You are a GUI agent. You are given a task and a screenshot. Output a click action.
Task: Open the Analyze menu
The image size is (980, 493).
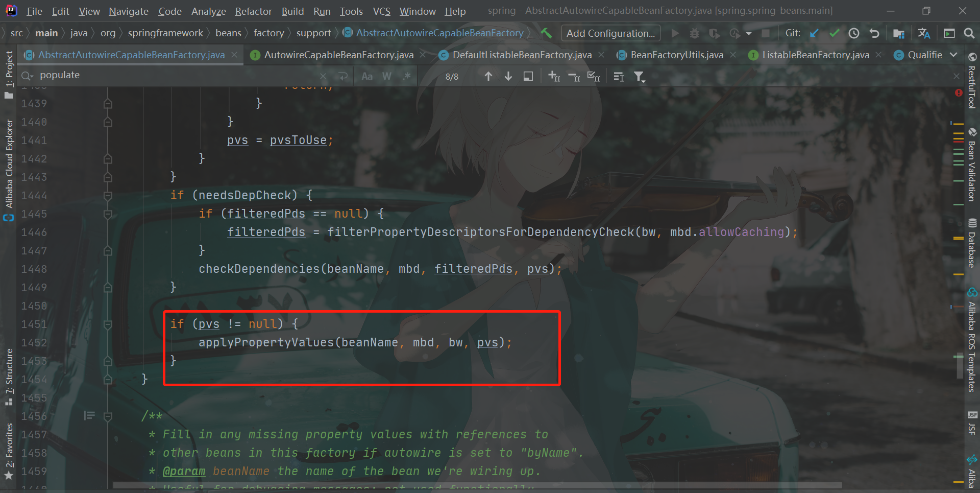209,11
